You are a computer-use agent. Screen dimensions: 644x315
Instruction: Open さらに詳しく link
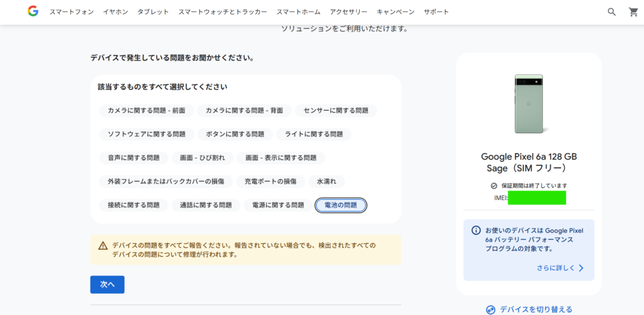tap(555, 268)
